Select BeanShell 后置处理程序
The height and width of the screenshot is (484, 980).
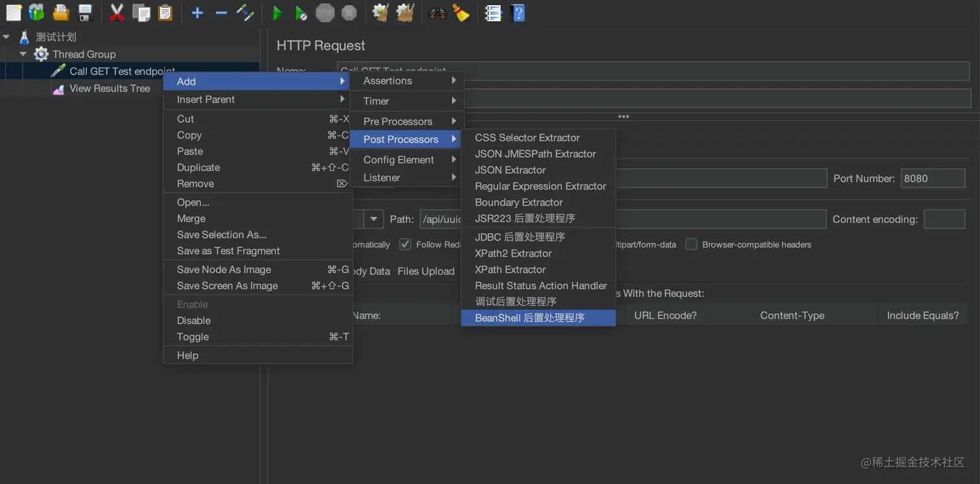[538, 317]
